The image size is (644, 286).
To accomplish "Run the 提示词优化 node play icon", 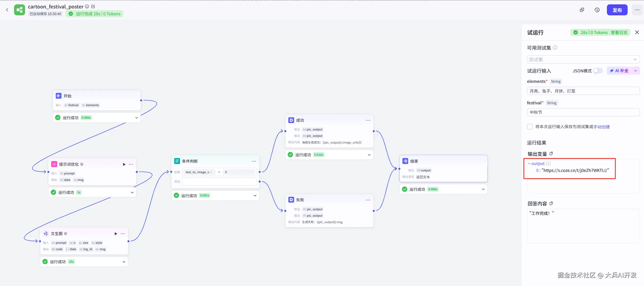I will point(124,164).
